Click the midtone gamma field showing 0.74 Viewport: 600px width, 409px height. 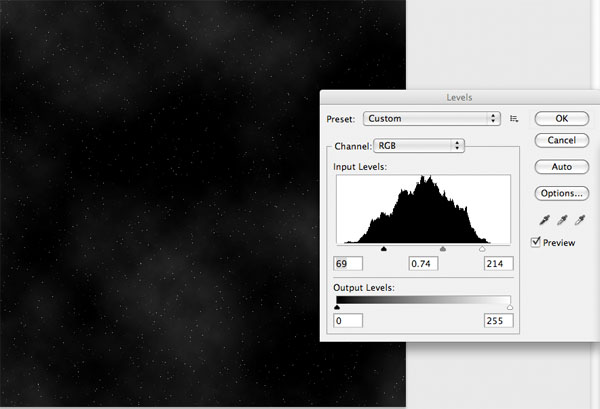click(423, 264)
